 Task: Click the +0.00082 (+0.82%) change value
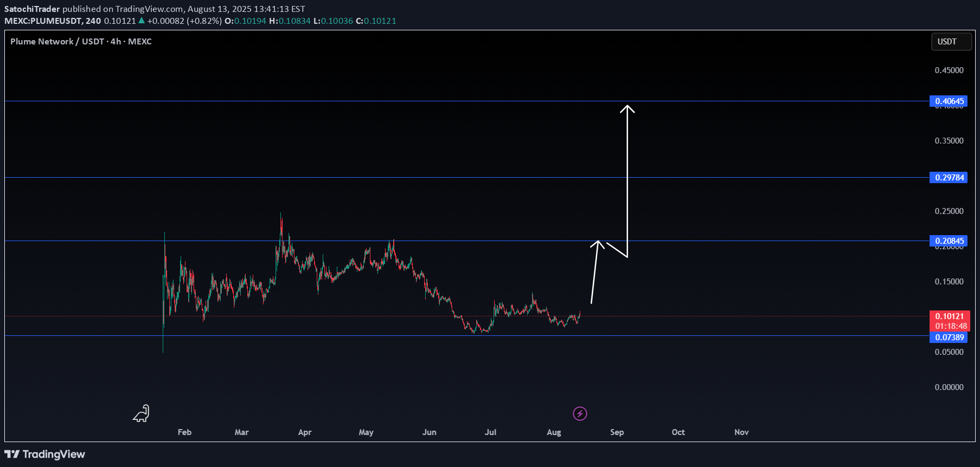(184, 21)
